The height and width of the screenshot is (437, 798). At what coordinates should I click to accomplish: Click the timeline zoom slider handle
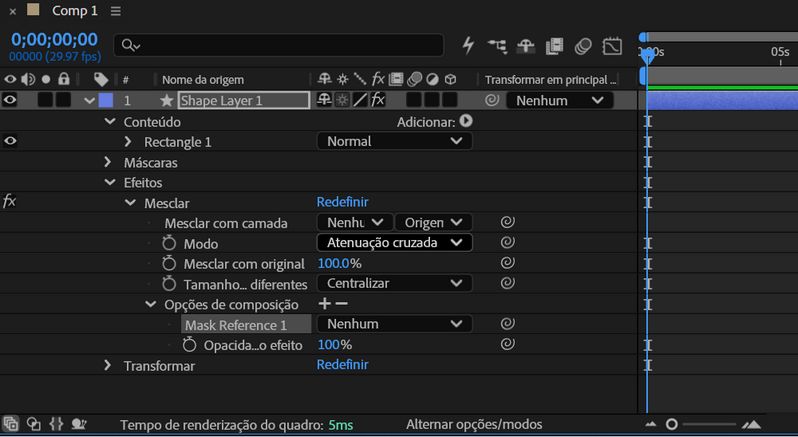click(672, 424)
